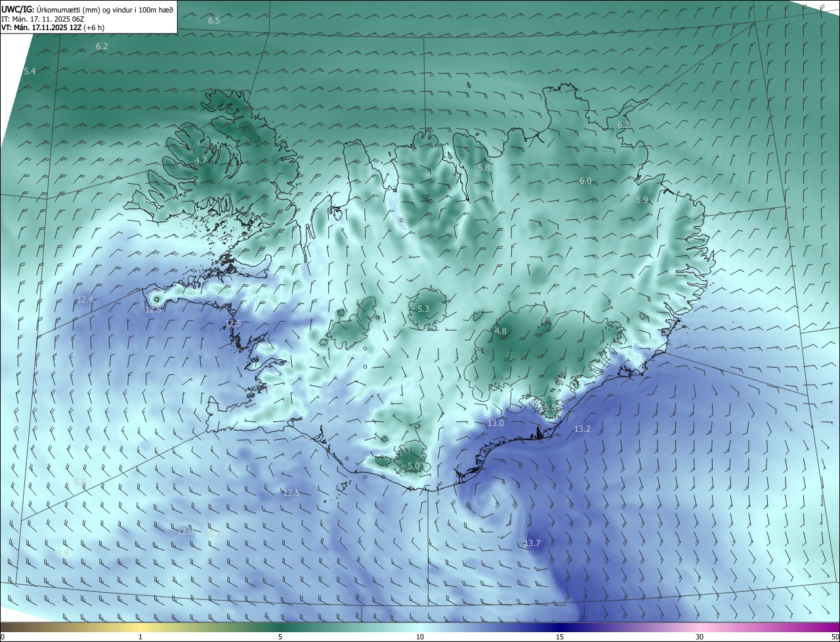Click the '1' tick on the color scale

click(x=140, y=637)
